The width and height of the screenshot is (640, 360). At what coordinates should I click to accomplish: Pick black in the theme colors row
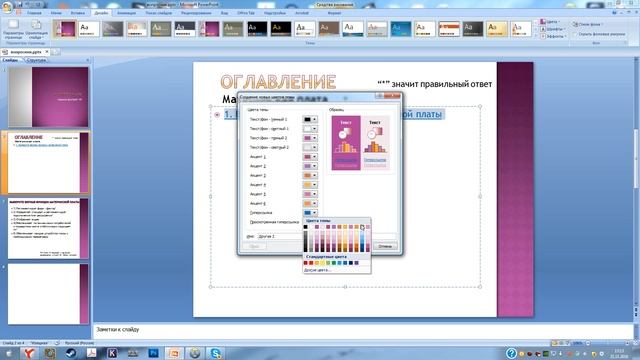(x=305, y=227)
